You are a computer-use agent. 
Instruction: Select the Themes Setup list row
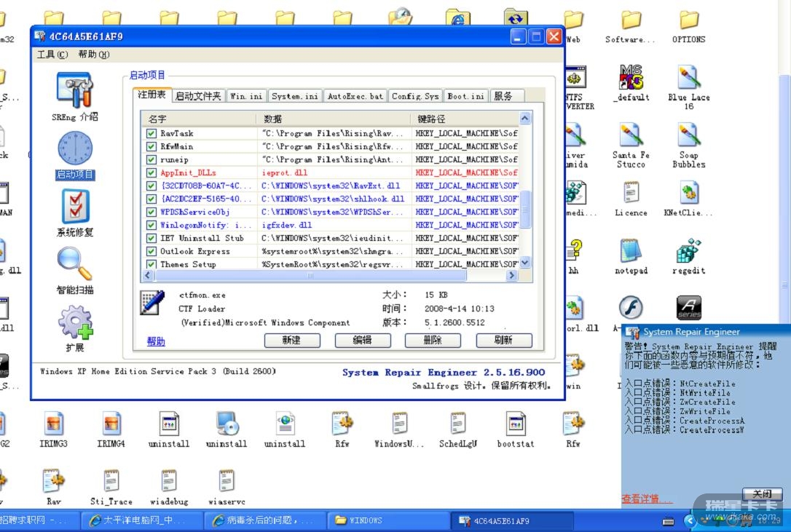[331, 264]
